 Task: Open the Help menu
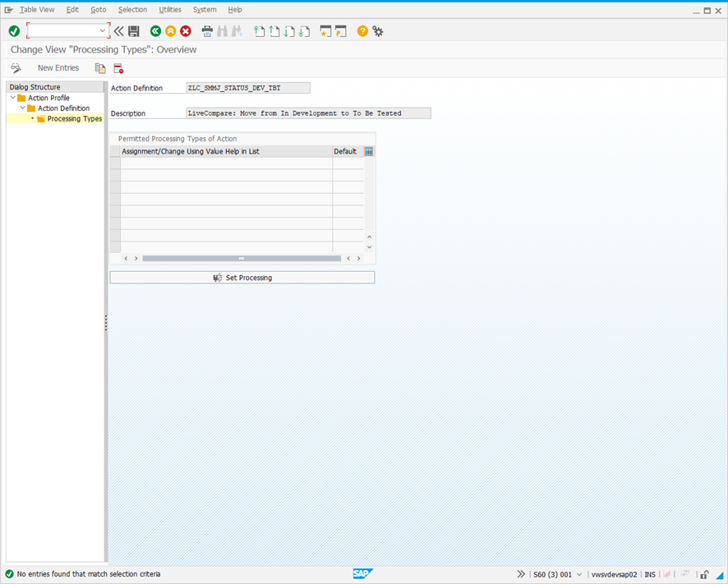235,10
